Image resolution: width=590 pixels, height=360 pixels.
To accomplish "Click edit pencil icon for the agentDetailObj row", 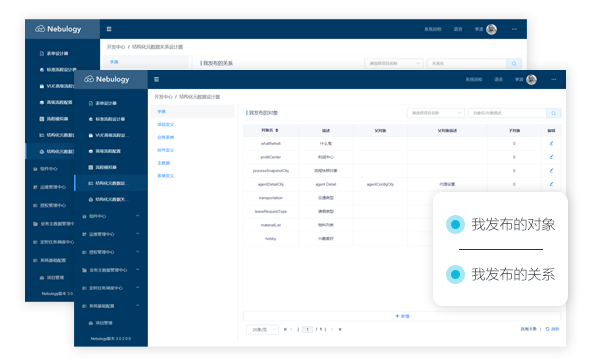I will tap(551, 184).
